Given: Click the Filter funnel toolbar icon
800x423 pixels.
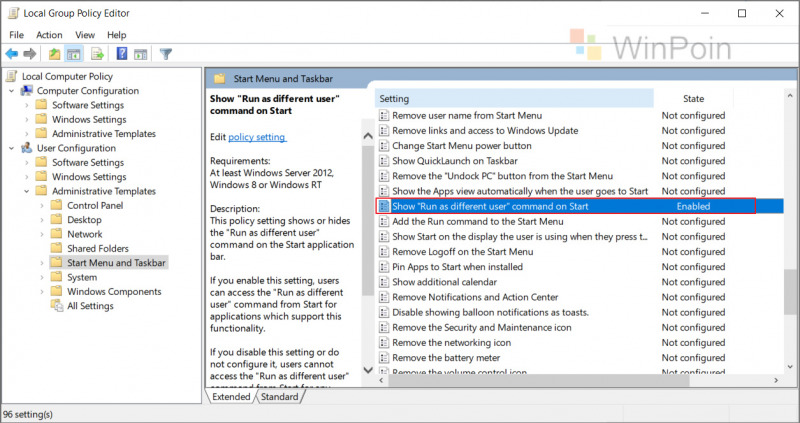Looking at the screenshot, I should [x=166, y=54].
